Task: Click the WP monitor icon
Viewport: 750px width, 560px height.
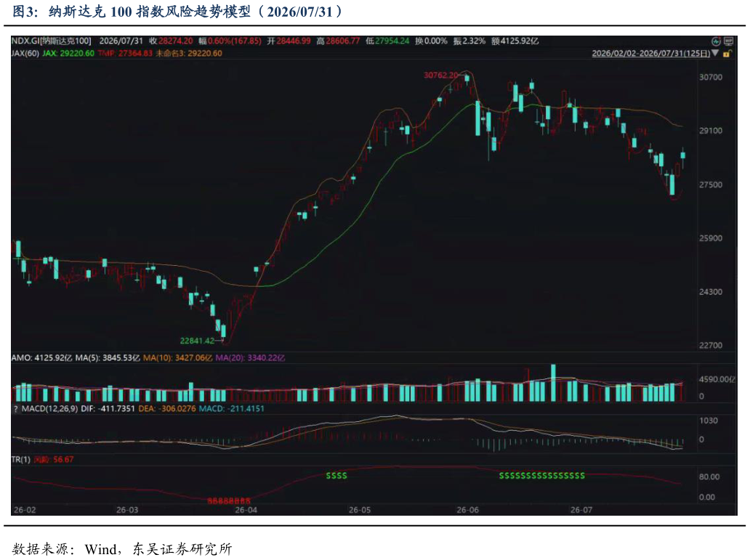Action: pyautogui.click(x=728, y=41)
